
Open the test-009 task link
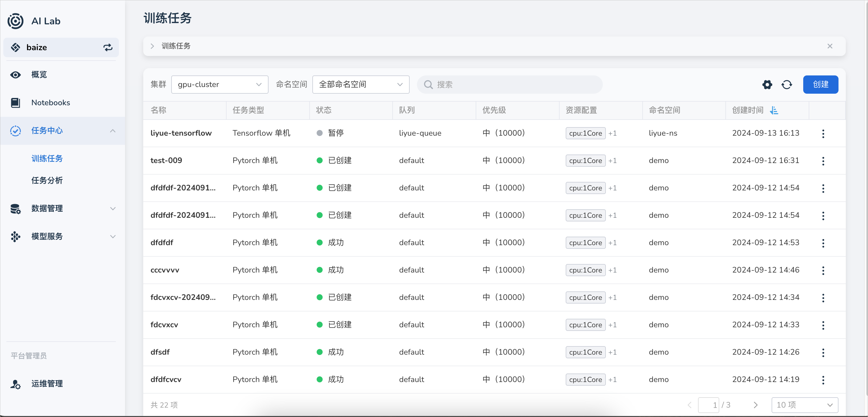(x=166, y=161)
